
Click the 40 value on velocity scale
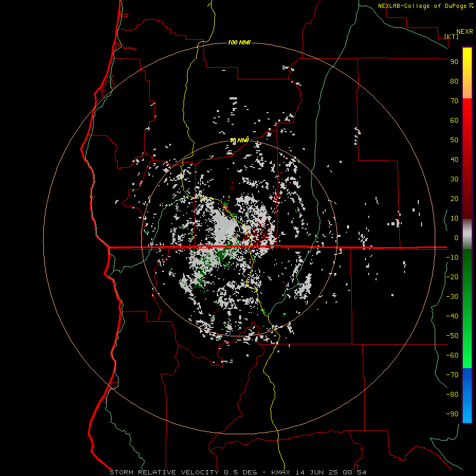tap(454, 160)
